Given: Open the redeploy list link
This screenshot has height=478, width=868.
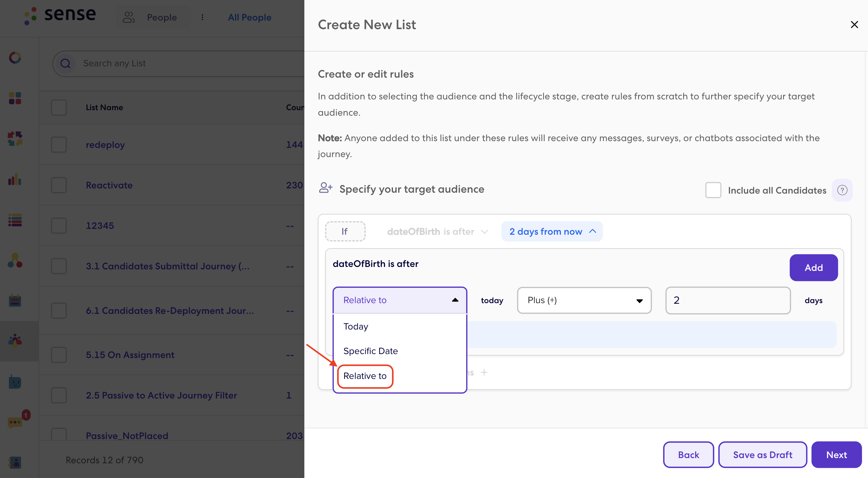Looking at the screenshot, I should pos(105,145).
